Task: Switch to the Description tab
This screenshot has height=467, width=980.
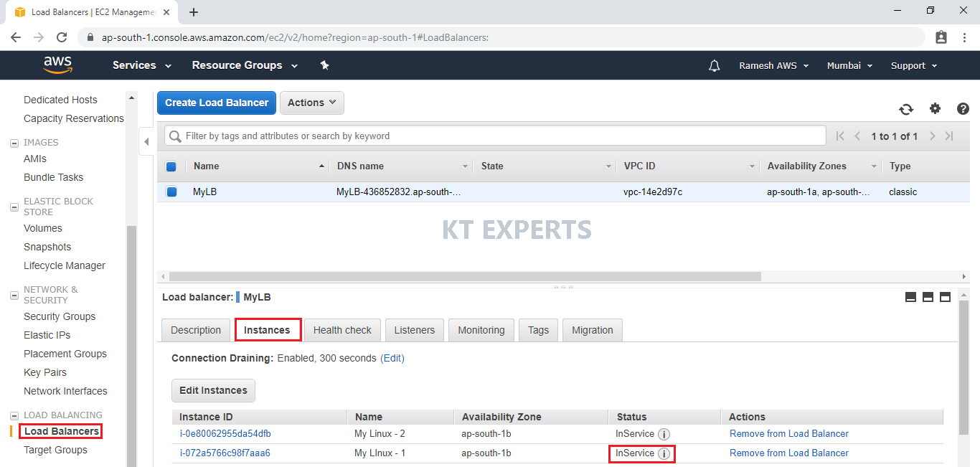Action: 196,330
